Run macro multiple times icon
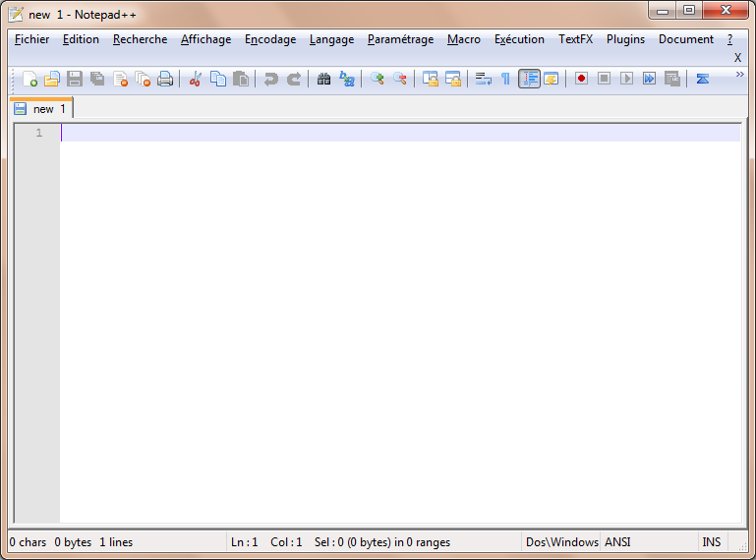 (x=650, y=79)
